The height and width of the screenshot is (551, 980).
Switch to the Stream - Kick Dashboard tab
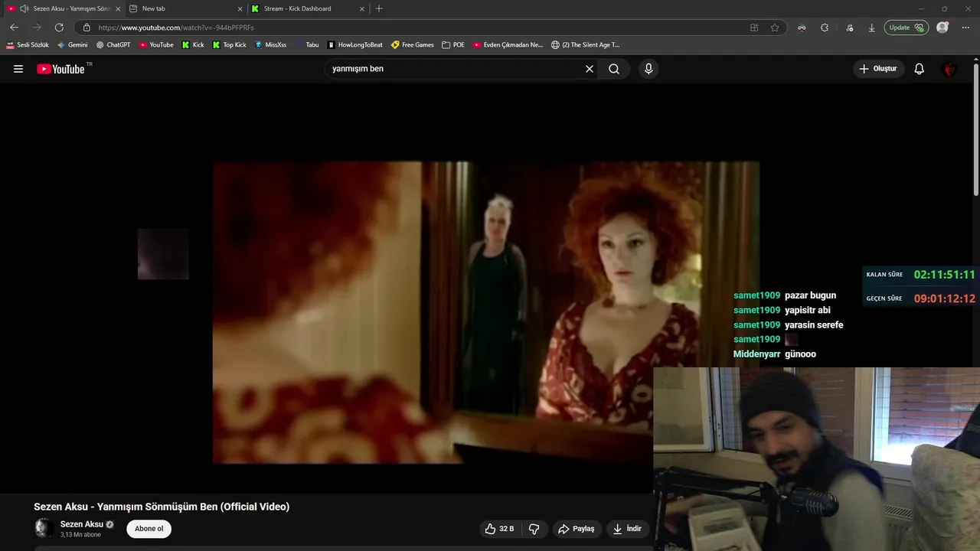pos(307,8)
